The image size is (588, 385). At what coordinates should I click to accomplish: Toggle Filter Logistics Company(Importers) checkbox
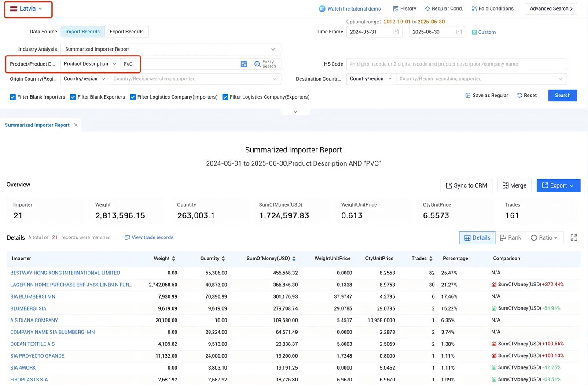133,97
